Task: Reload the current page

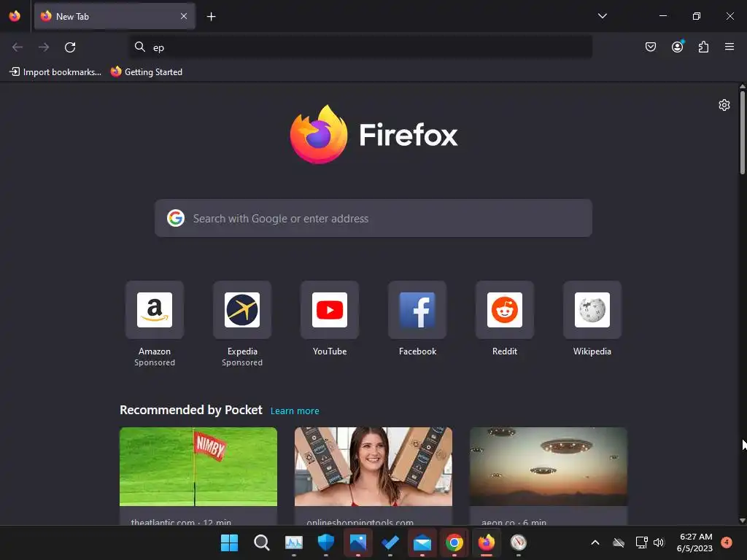Action: [x=70, y=47]
